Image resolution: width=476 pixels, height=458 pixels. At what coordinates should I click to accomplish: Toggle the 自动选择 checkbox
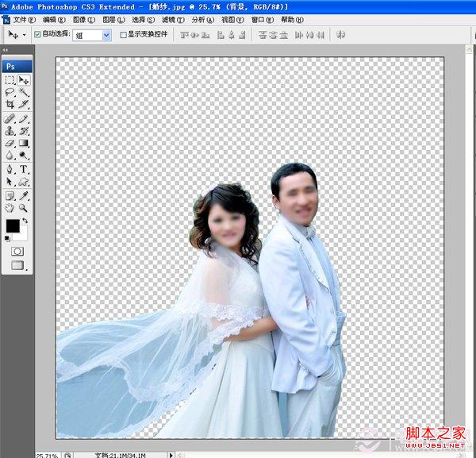click(37, 35)
